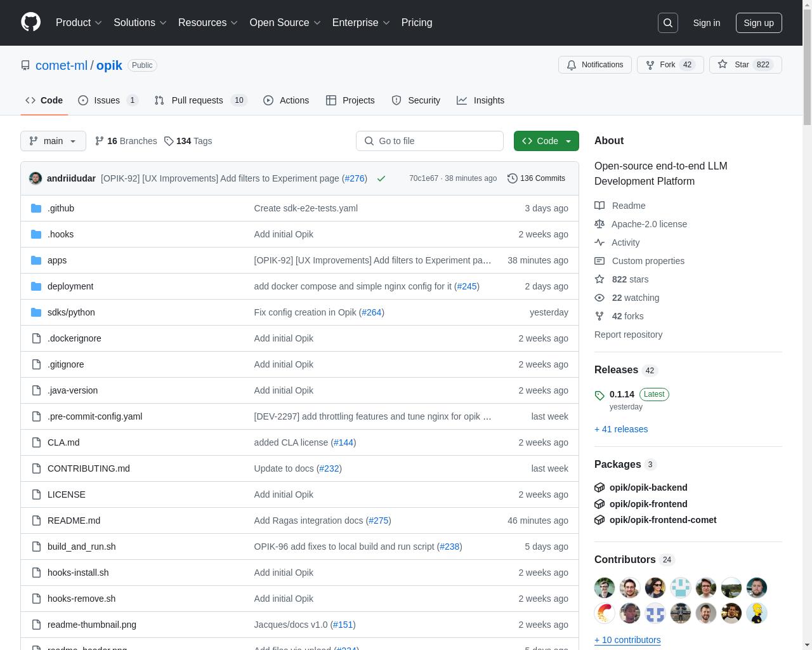
Task: Click the first contributor avatar
Action: click(605, 588)
